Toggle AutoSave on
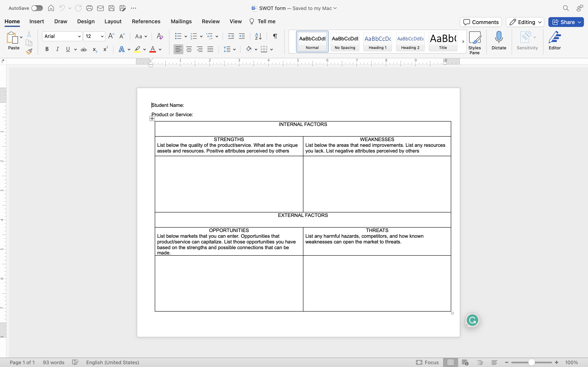Viewport: 588px width, 367px height. coord(37,8)
